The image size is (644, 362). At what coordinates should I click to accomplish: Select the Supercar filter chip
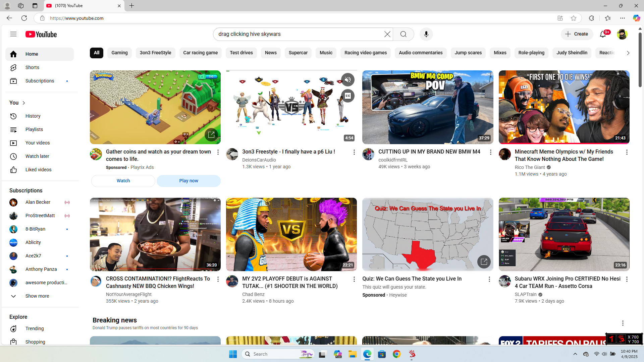(x=298, y=53)
